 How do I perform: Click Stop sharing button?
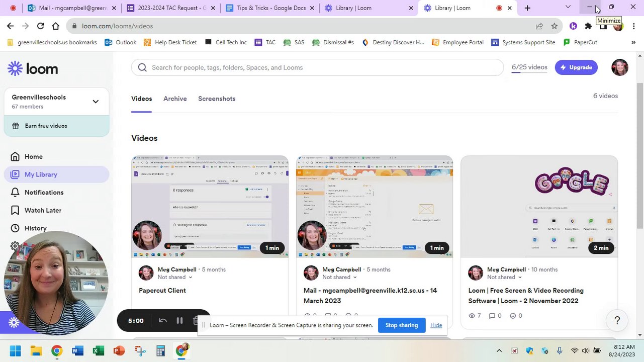click(401, 325)
